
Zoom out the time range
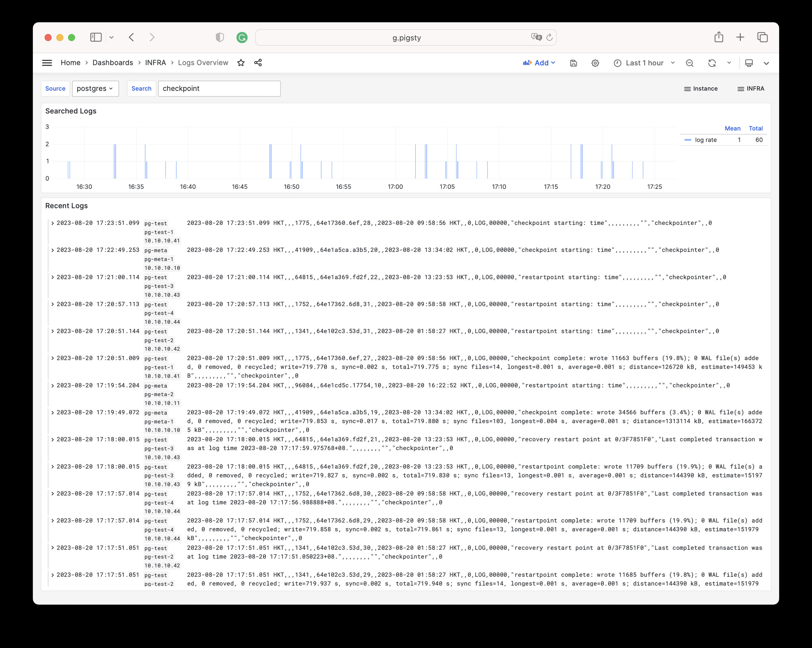click(x=690, y=63)
